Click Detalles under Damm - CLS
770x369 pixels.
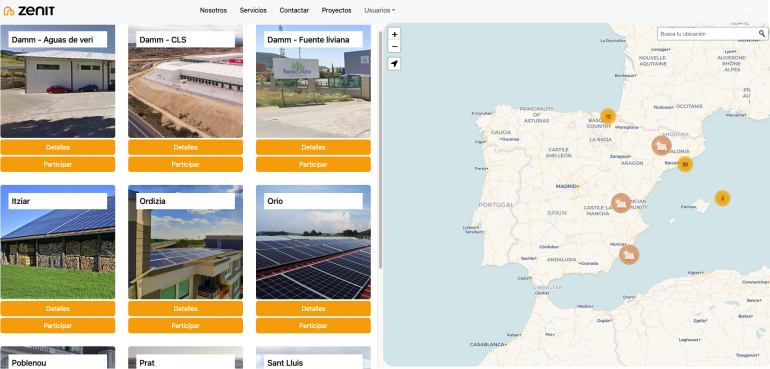186,147
